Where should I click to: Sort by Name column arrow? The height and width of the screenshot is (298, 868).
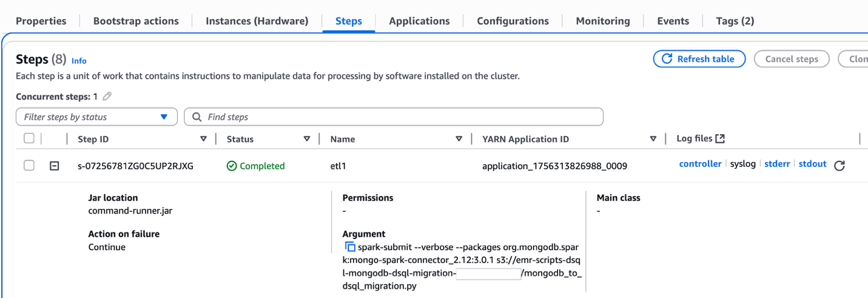click(459, 139)
